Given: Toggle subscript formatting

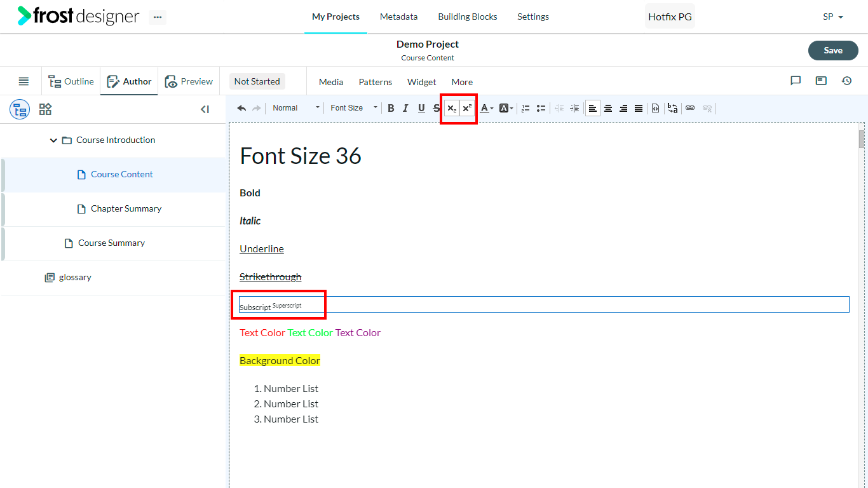Looking at the screenshot, I should coord(451,108).
